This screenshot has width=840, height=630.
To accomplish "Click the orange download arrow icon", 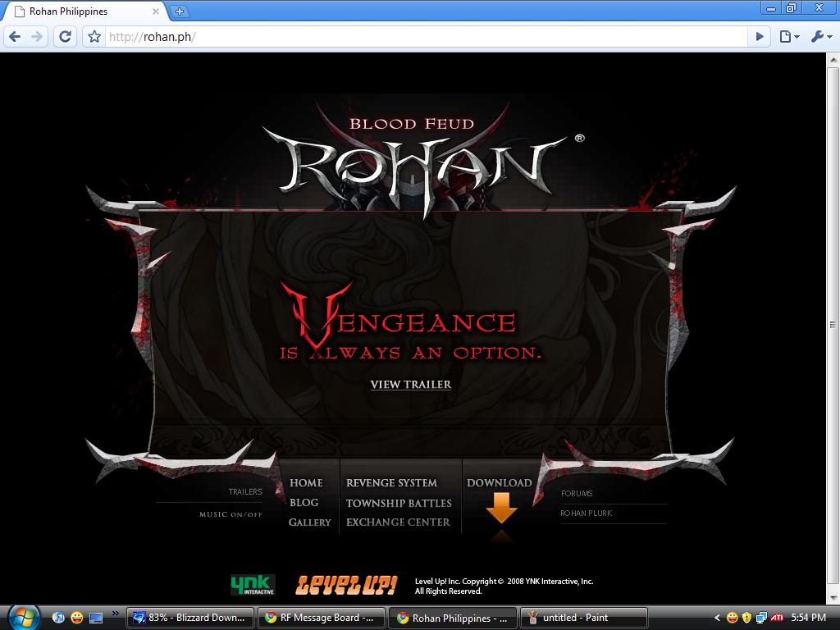I will [501, 508].
